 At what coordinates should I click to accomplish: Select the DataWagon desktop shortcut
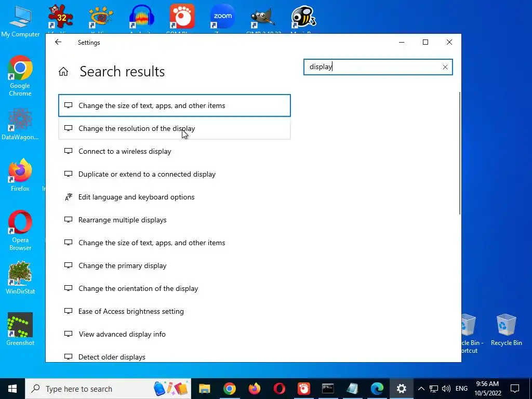pos(20,124)
